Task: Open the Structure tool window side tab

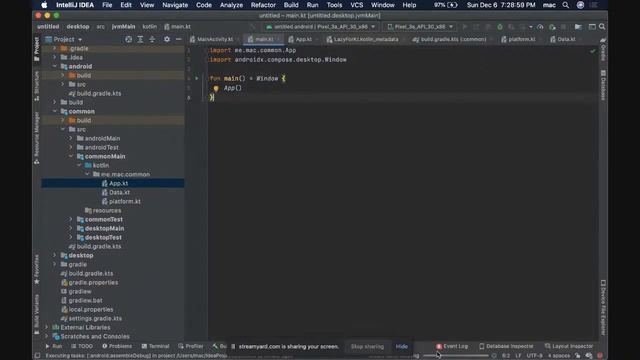Action: click(x=37, y=86)
